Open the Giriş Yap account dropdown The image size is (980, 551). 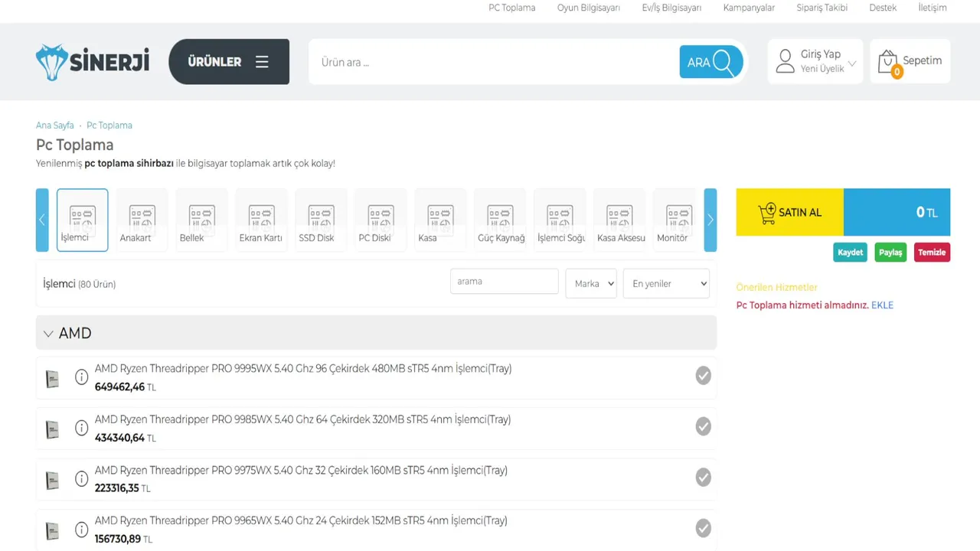(x=815, y=61)
